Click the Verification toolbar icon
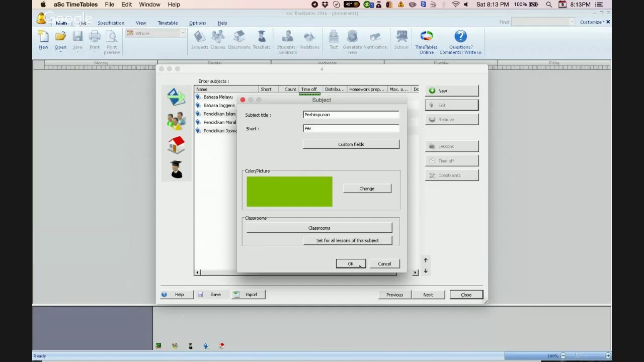This screenshot has width=644, height=362. click(x=375, y=40)
